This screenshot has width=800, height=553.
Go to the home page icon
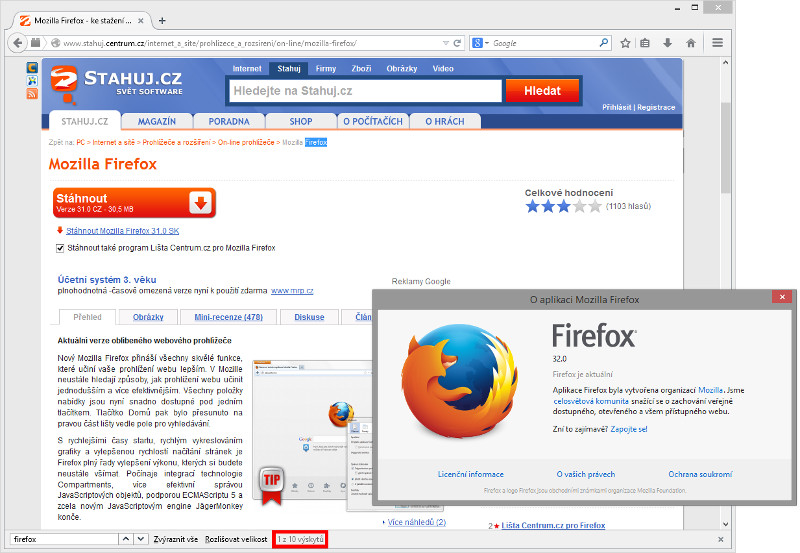(691, 43)
